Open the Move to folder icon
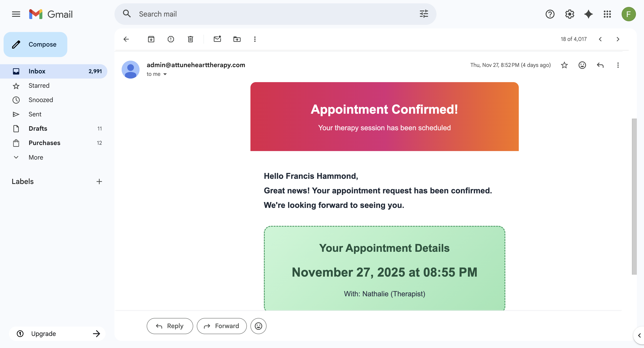 [237, 39]
